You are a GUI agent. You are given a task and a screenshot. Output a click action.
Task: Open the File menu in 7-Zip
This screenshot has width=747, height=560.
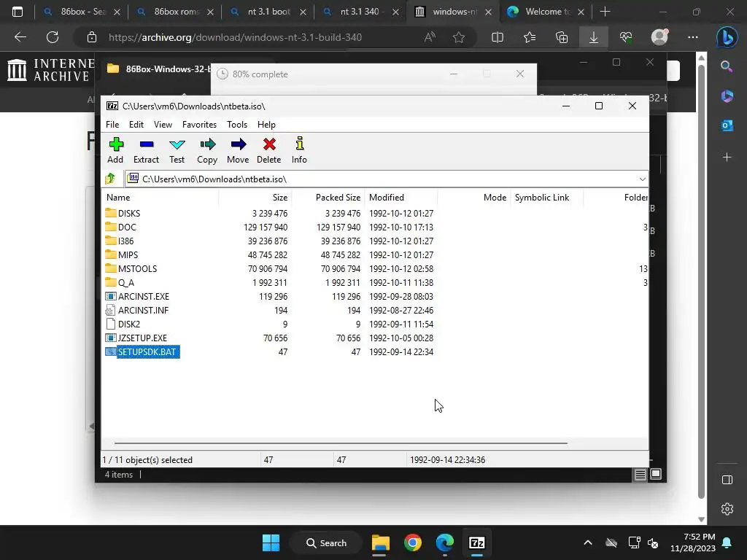click(x=112, y=124)
